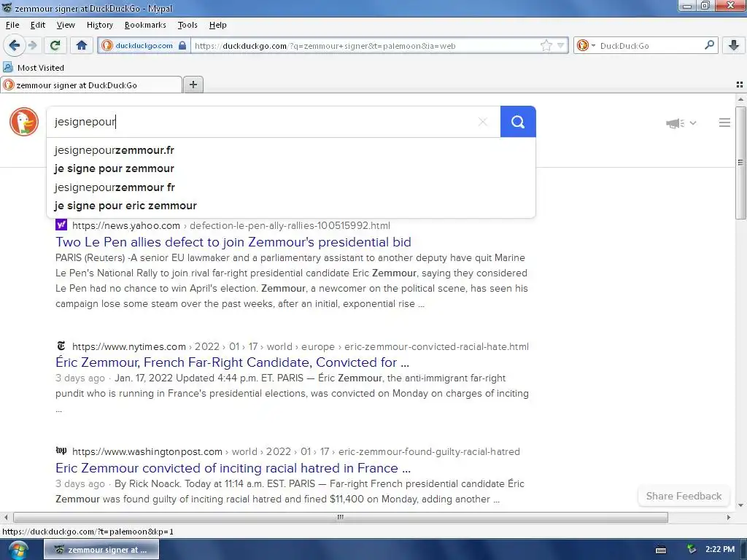The image size is (747, 560).
Task: Open the megaphone spread-the-word icon
Action: tap(675, 123)
